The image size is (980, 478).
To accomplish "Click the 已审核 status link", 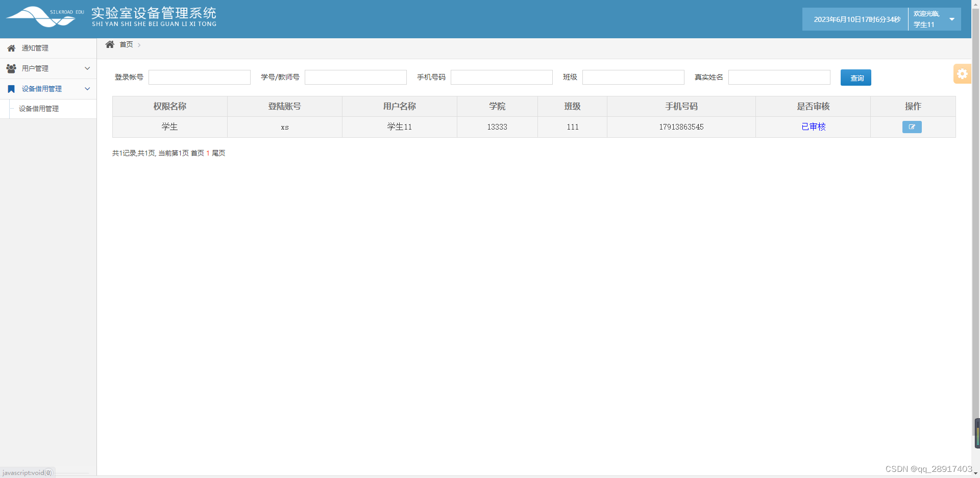I will click(x=813, y=127).
